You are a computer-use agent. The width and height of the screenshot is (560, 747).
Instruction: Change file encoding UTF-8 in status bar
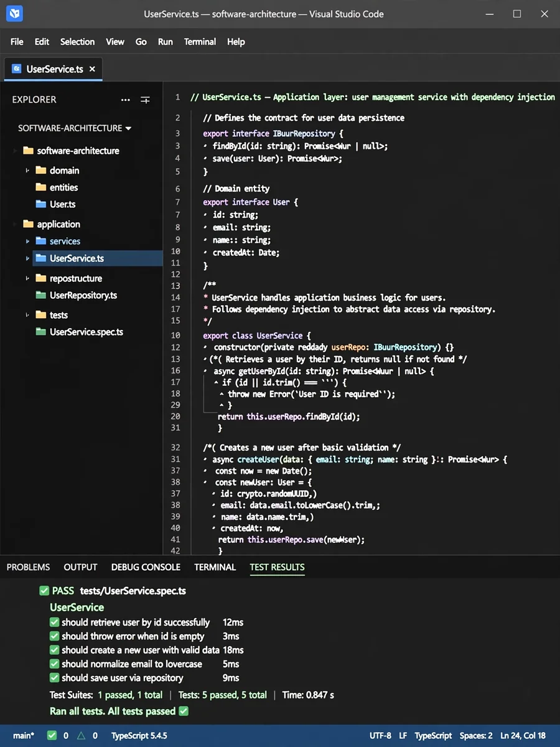pyautogui.click(x=380, y=736)
